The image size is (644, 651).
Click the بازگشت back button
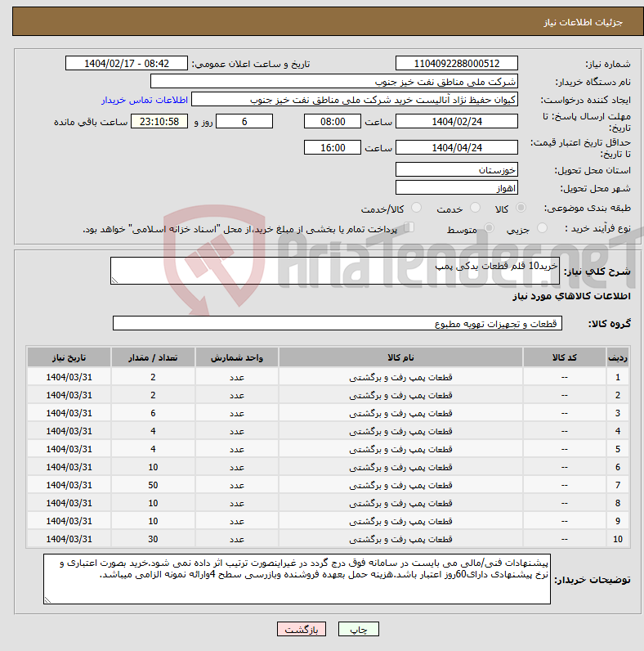[302, 629]
